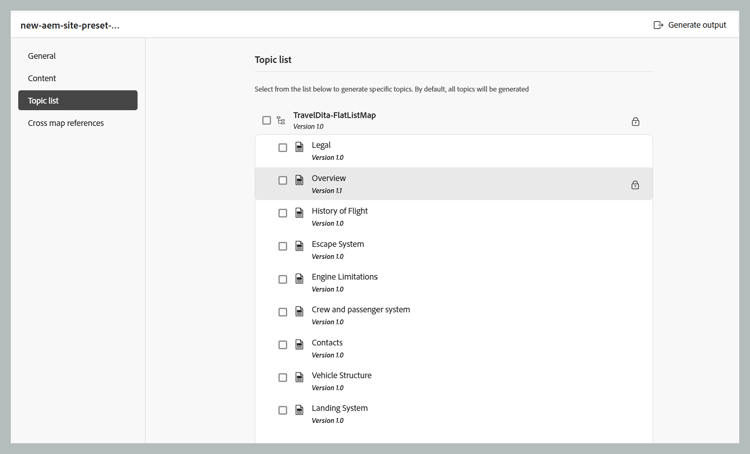Click the lock icon on TravelDita-FlatListMap row
Image resolution: width=750 pixels, height=454 pixels.
point(635,122)
